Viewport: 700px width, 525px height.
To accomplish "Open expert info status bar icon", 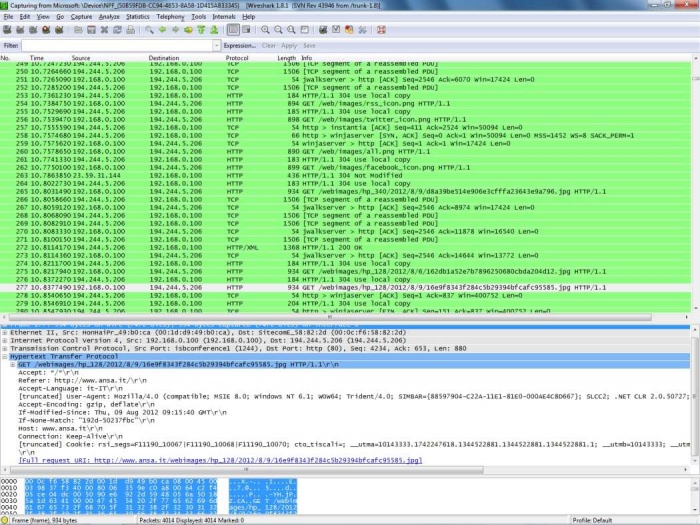I will click(4, 520).
